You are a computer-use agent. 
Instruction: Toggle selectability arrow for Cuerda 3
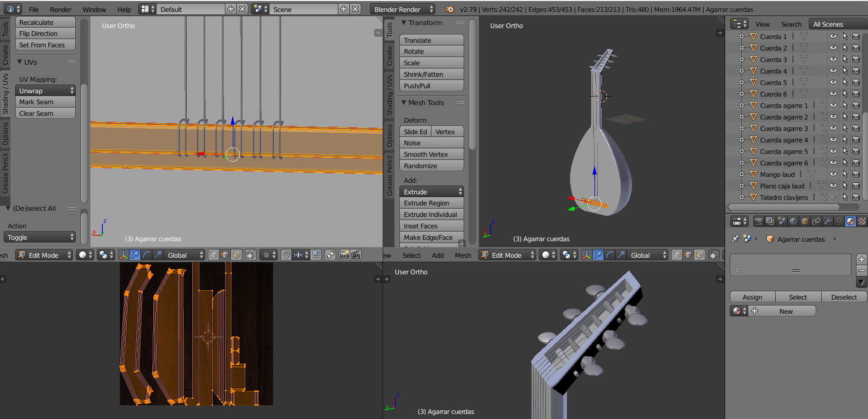coord(845,59)
